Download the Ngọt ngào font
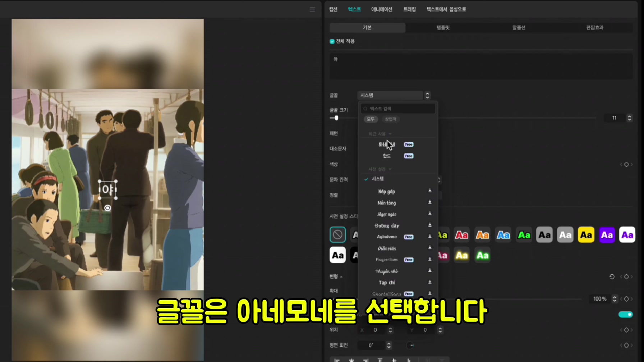 [430, 214]
